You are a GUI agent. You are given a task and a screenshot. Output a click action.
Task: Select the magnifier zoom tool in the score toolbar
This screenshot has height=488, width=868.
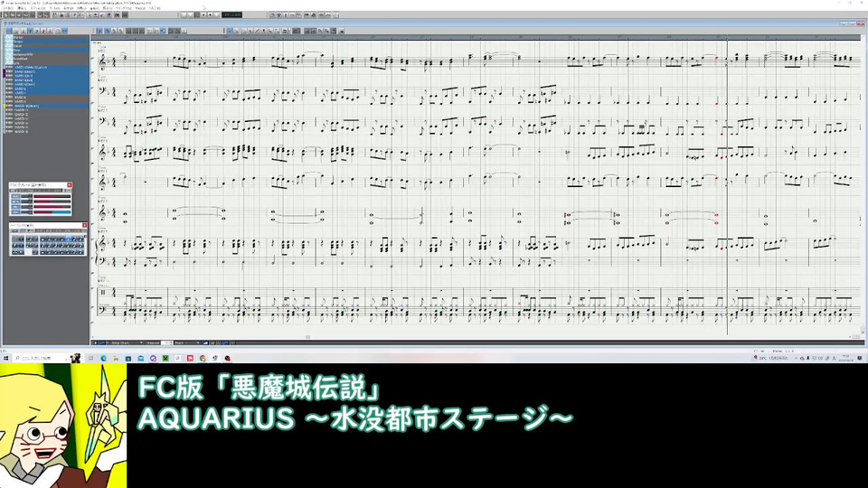[x=270, y=31]
